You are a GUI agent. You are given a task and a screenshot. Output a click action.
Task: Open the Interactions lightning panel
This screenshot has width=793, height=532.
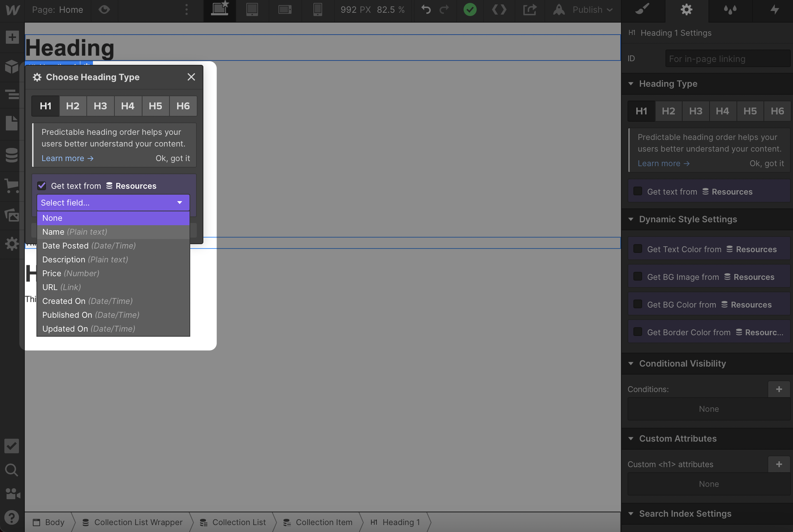pos(774,10)
